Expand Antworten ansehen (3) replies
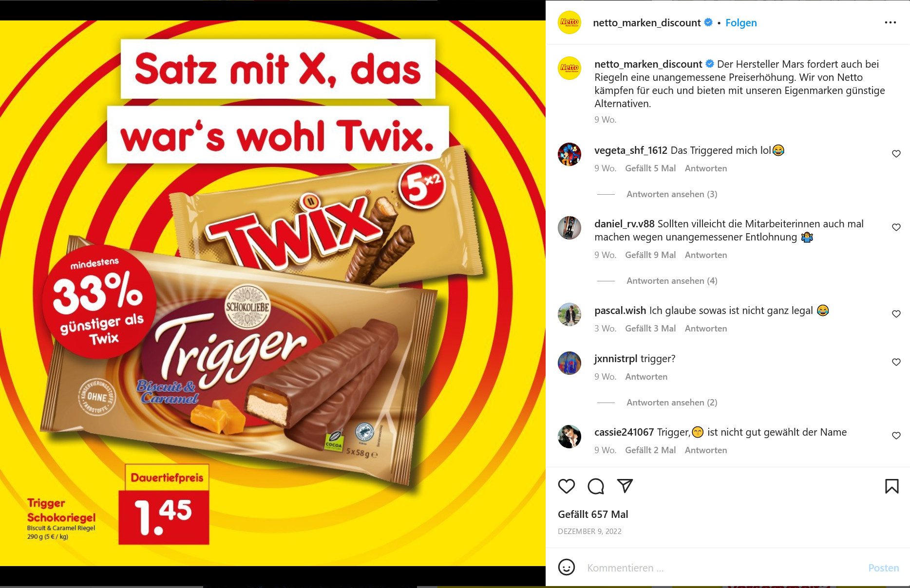This screenshot has width=910, height=588. tap(671, 194)
